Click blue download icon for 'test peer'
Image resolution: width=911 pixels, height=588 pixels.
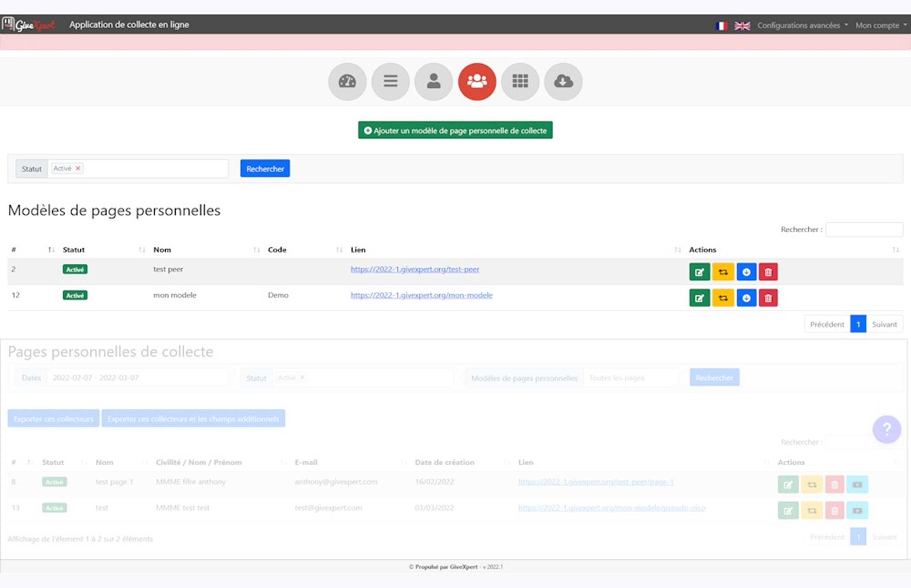tap(746, 272)
